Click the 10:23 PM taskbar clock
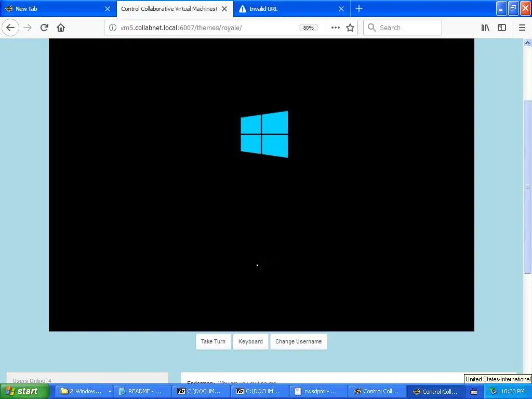Viewport: 532px width, 399px height. tap(513, 391)
